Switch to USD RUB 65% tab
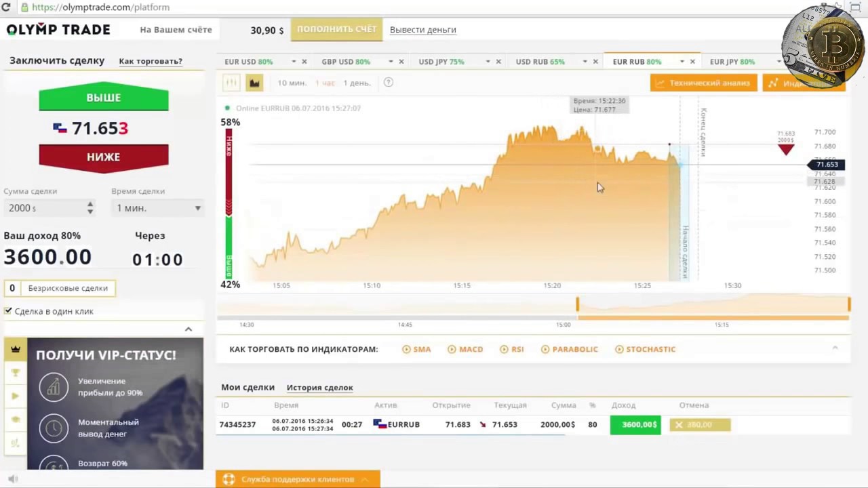The width and height of the screenshot is (868, 488). pyautogui.click(x=540, y=62)
